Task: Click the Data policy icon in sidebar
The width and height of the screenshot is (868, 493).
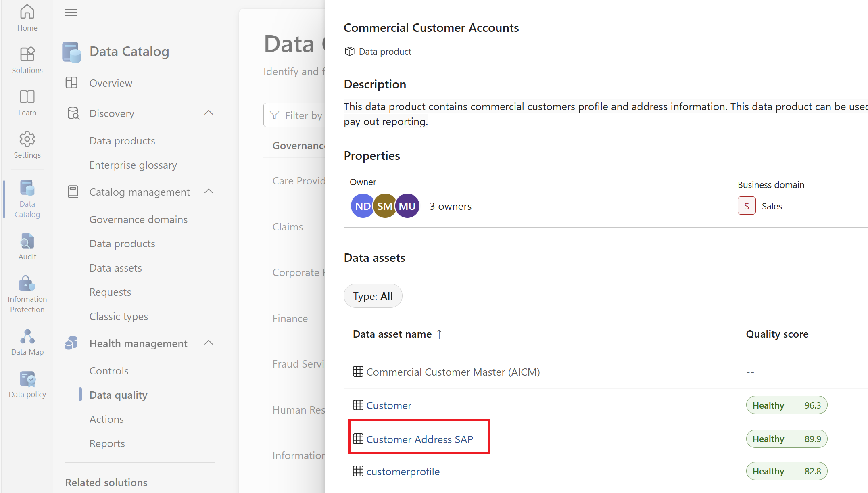Action: [x=27, y=379]
